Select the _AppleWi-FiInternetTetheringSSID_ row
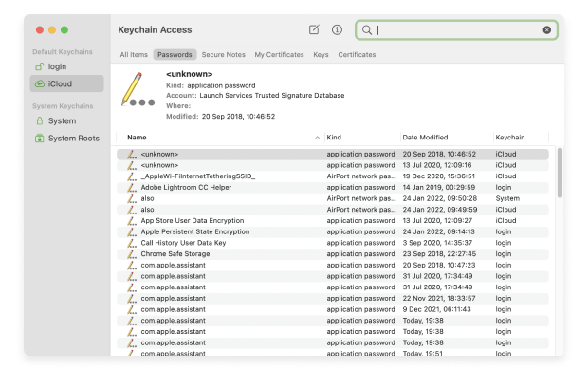588x370 pixels. point(333,176)
